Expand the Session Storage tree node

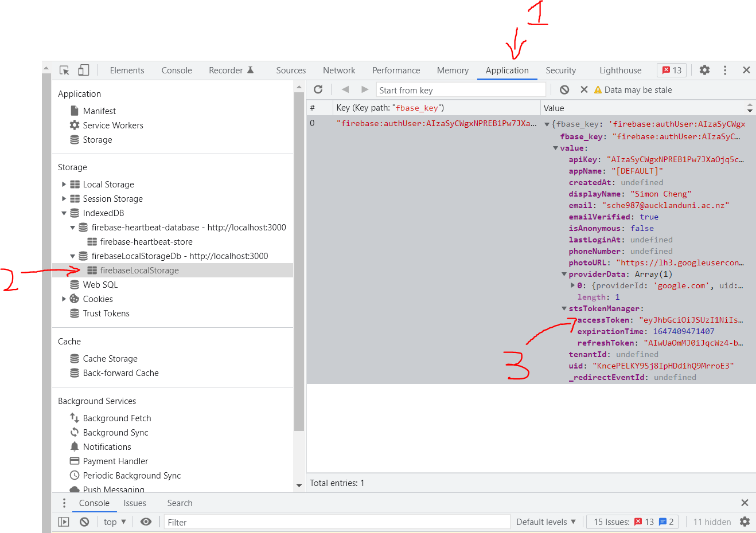click(64, 198)
